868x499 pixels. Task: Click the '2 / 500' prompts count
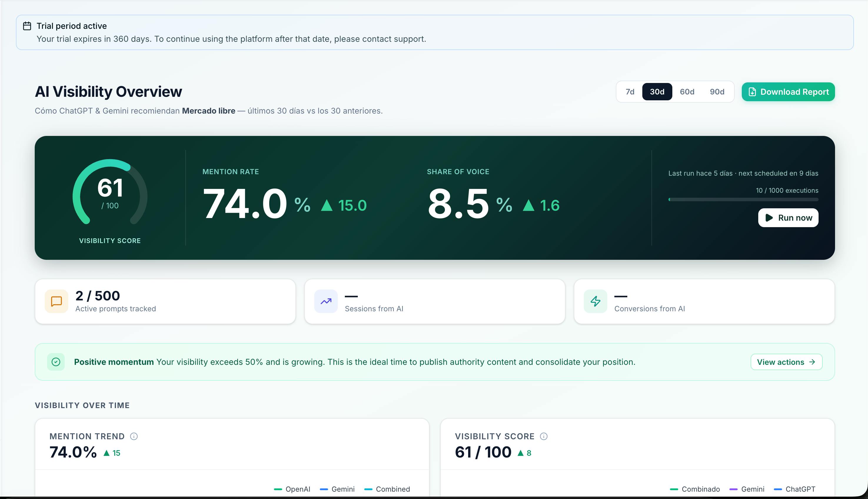tap(98, 296)
